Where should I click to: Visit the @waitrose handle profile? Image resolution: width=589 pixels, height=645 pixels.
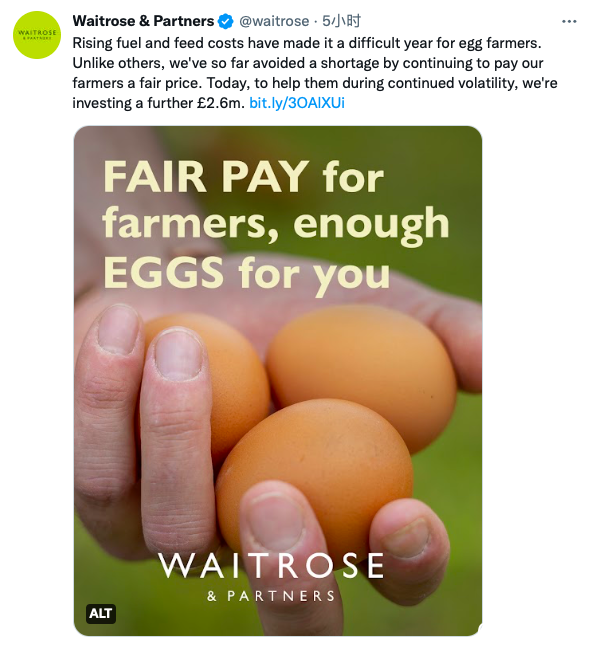click(274, 21)
